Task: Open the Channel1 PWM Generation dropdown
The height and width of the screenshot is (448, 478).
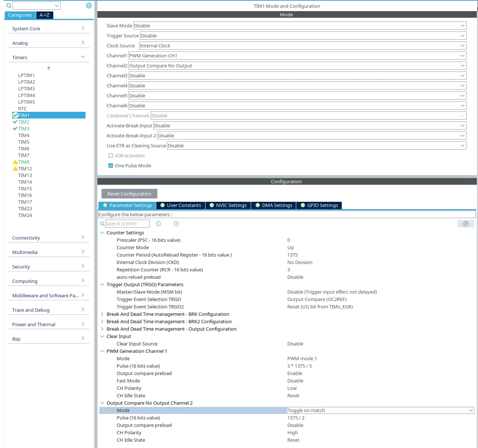Action: point(297,56)
